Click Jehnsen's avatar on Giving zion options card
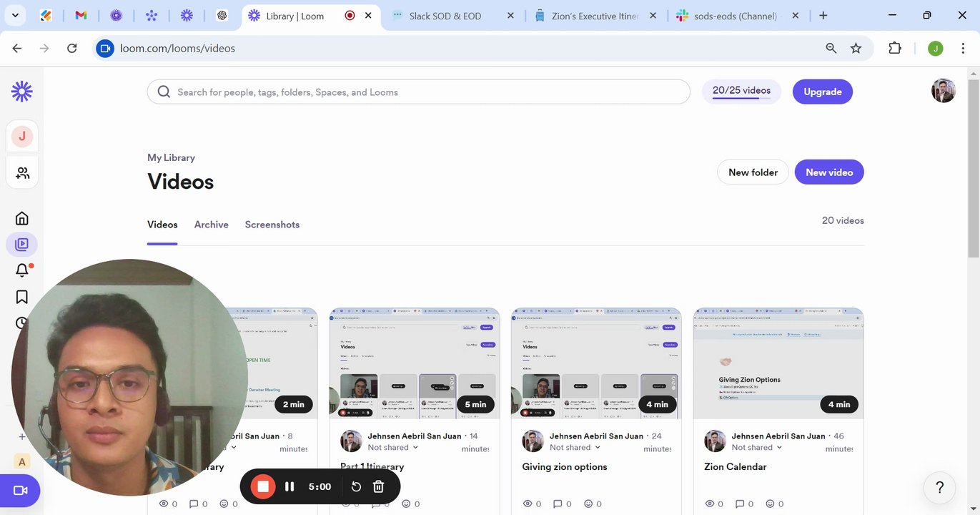This screenshot has width=980, height=515. pos(533,441)
